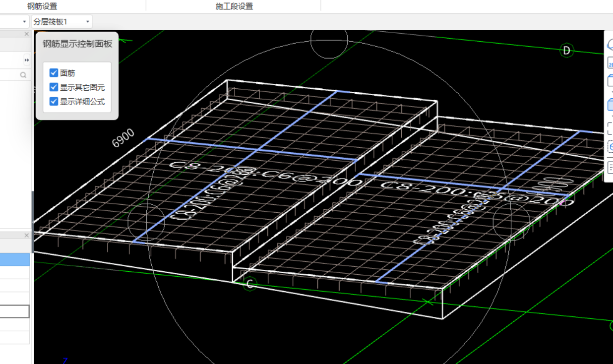The image size is (613, 364).
Task: Switch to 2D view from right toolbar
Action: (x=610, y=63)
